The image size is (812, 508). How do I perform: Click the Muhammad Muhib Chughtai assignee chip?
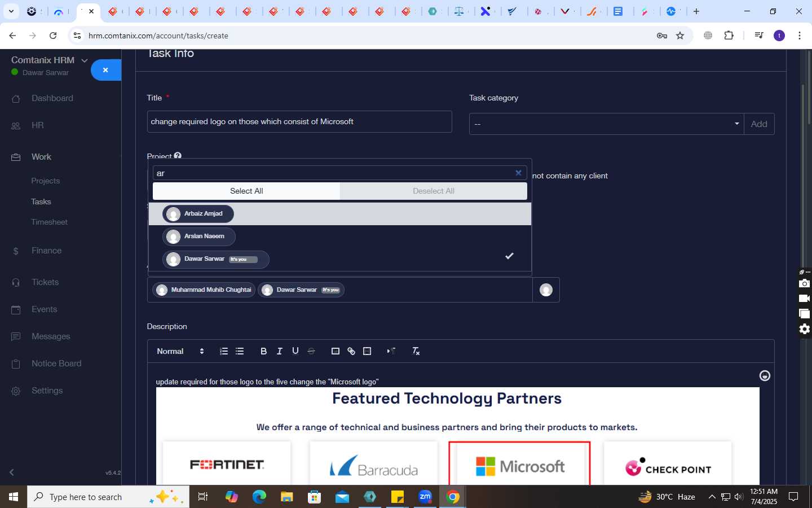click(204, 290)
